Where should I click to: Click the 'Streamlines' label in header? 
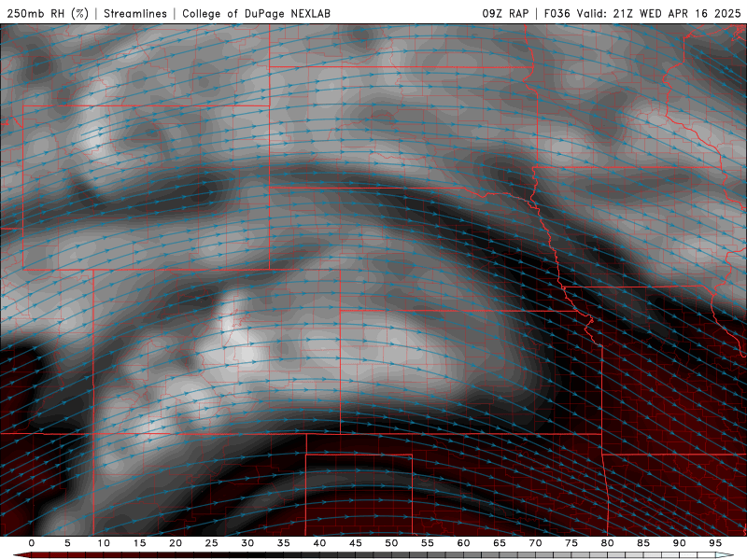(x=135, y=13)
